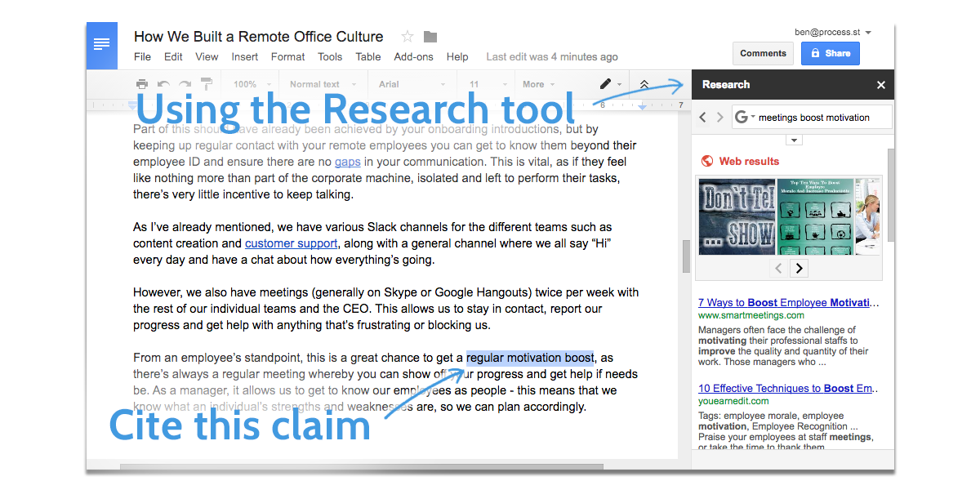
Task: Open the Add-ons menu
Action: pyautogui.click(x=413, y=57)
